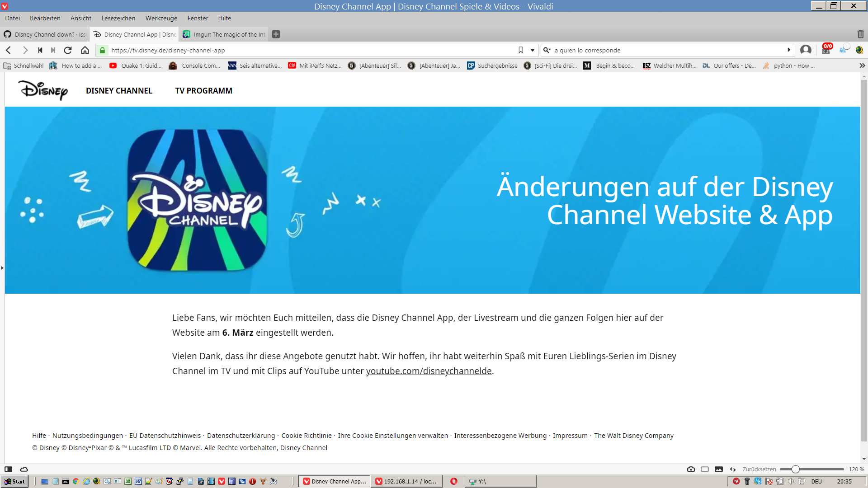Screen dimensions: 868x488
Task: Open Datei menu
Action: 13,18
